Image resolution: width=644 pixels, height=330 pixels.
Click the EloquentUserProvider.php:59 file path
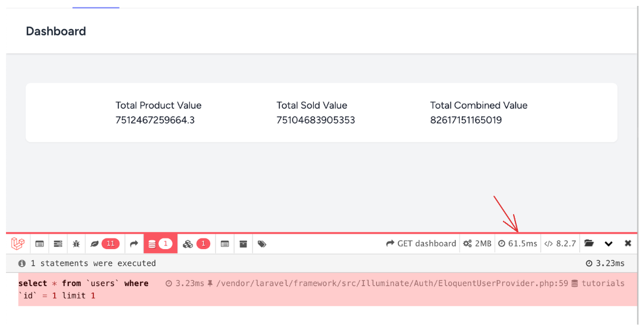point(392,283)
